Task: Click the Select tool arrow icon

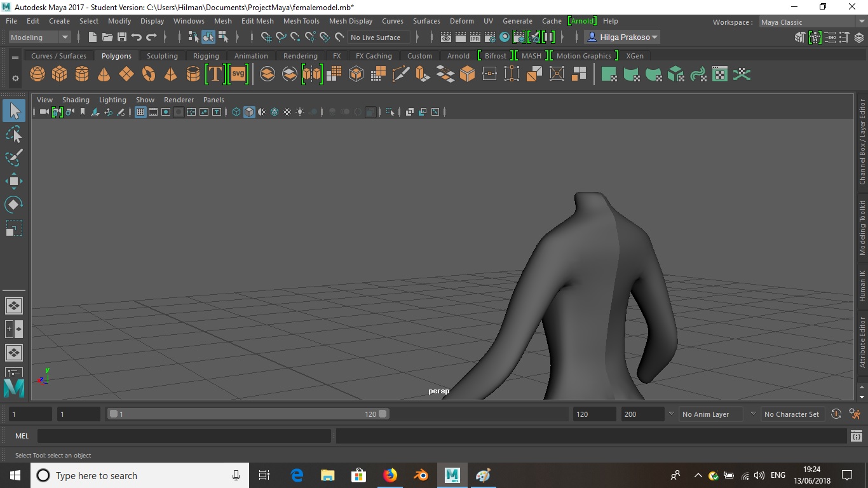Action: (14, 111)
